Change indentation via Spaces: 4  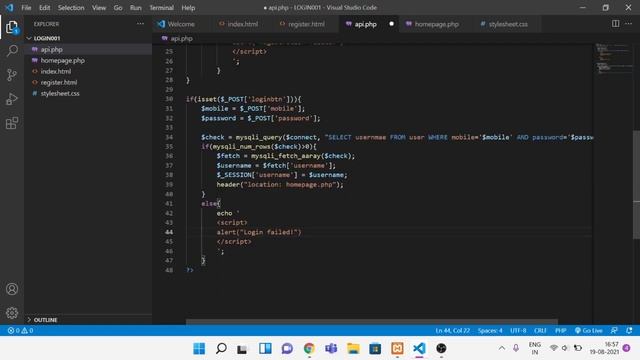pyautogui.click(x=490, y=330)
